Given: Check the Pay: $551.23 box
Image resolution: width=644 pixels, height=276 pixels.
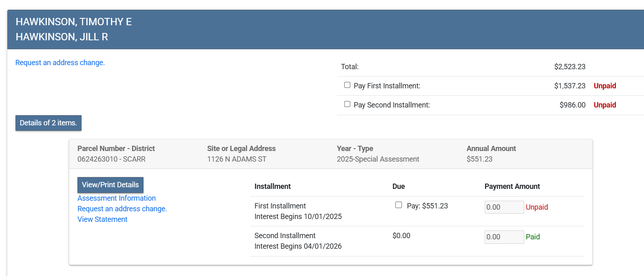Looking at the screenshot, I should [399, 205].
